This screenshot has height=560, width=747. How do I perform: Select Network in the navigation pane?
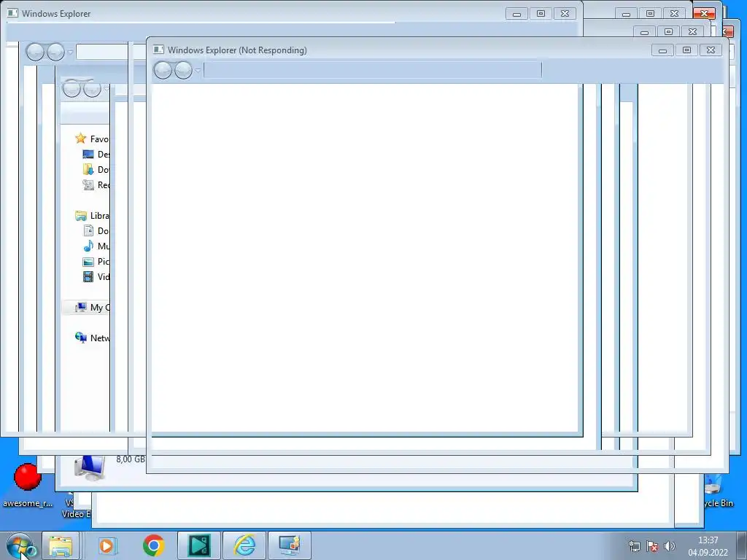(x=92, y=338)
